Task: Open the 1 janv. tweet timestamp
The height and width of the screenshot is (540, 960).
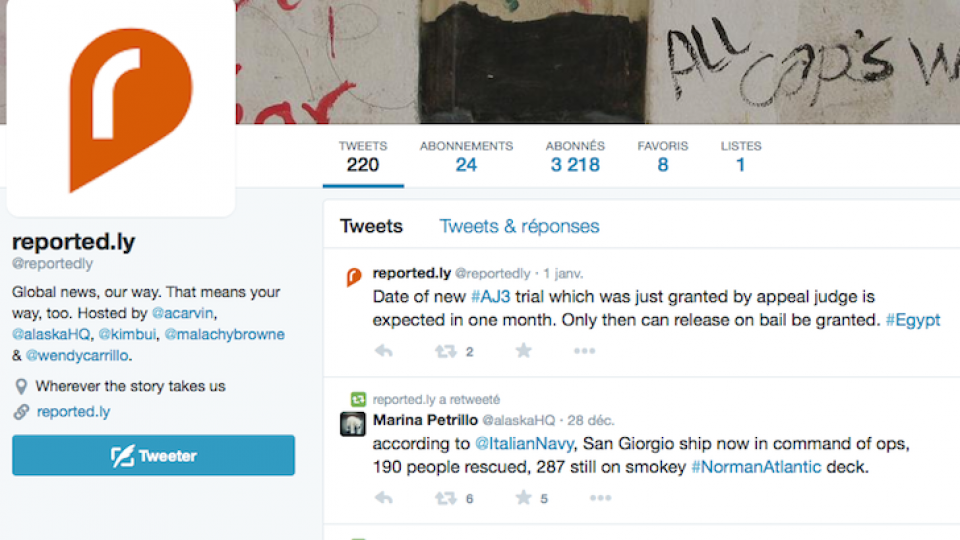Action: point(563,274)
